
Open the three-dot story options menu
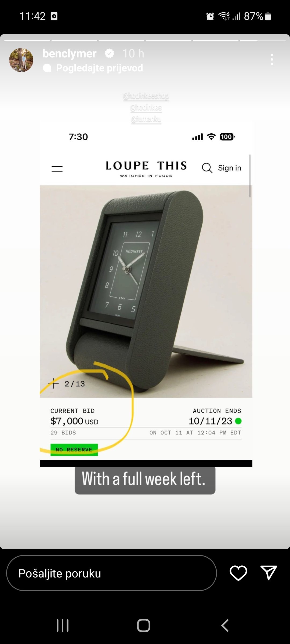coord(272,59)
